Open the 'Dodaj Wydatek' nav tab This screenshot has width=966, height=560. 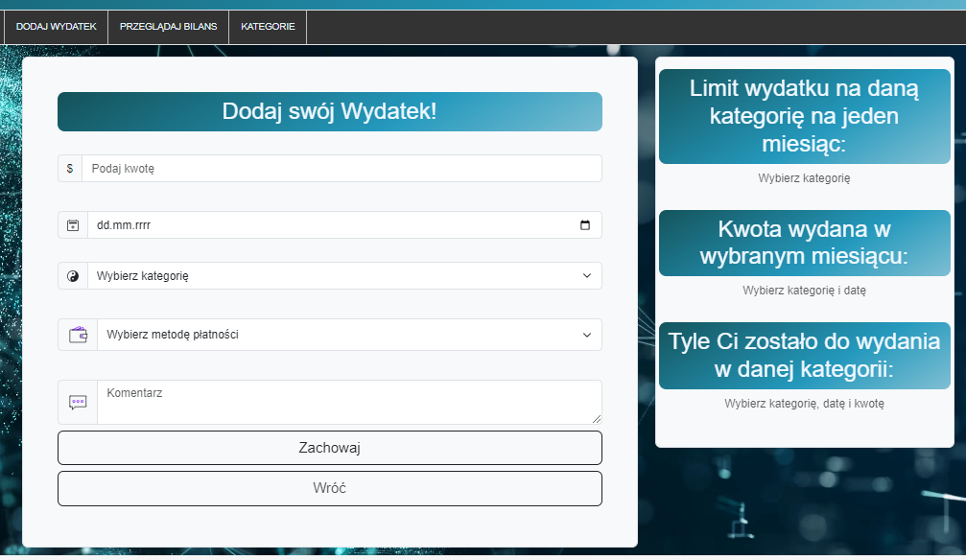click(57, 27)
